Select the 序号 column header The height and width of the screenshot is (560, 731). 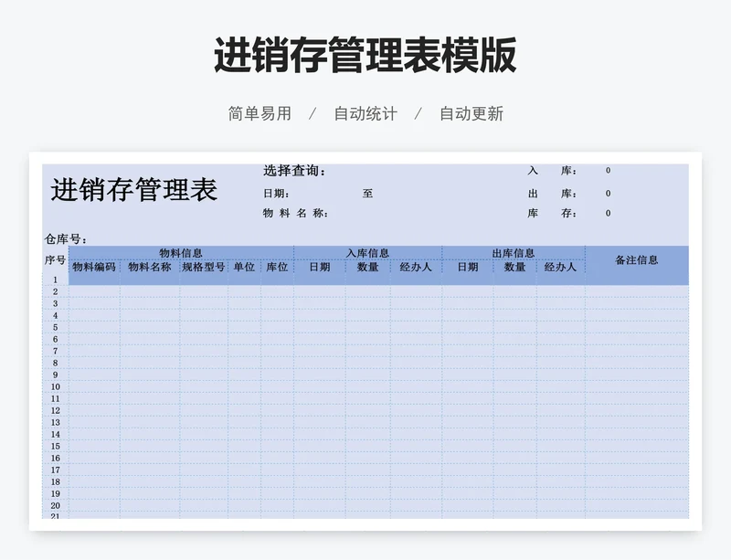tap(55, 260)
